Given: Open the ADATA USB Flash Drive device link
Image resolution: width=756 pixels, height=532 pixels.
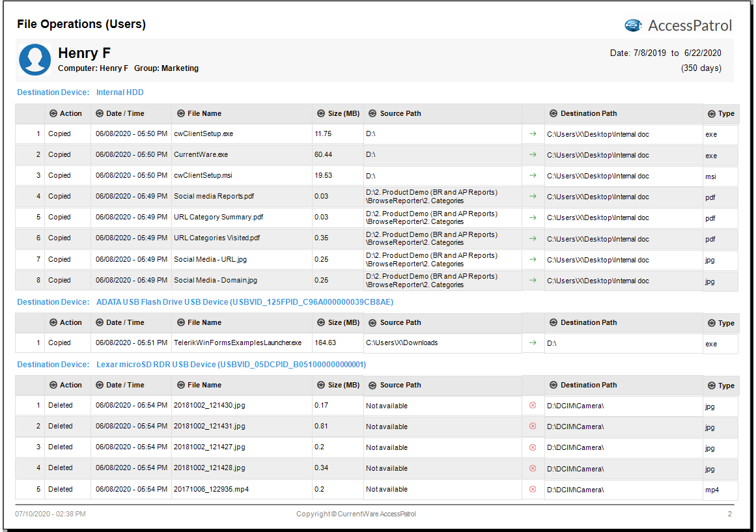Looking at the screenshot, I should click(244, 302).
